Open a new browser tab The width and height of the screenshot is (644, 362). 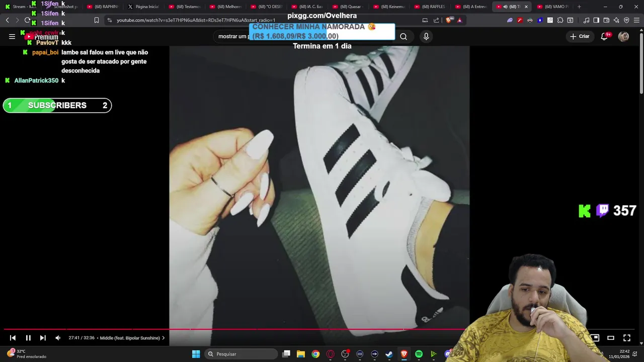(x=579, y=7)
